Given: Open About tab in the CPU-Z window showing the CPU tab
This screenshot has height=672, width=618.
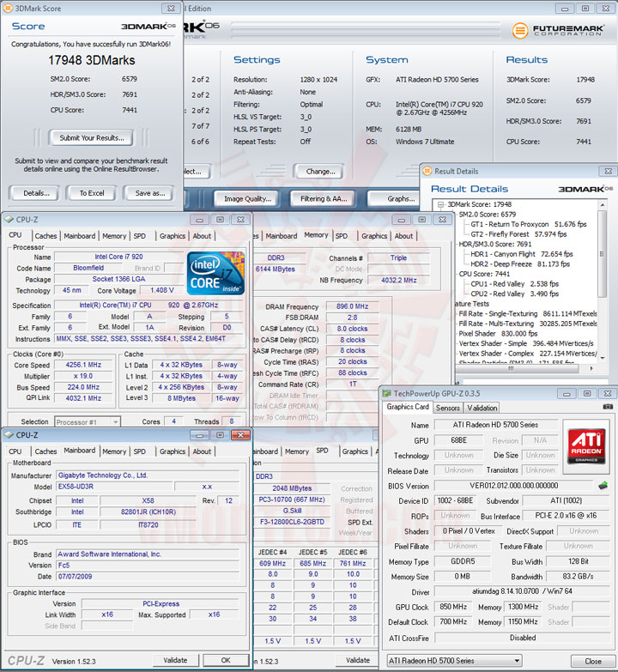Looking at the screenshot, I should (202, 236).
